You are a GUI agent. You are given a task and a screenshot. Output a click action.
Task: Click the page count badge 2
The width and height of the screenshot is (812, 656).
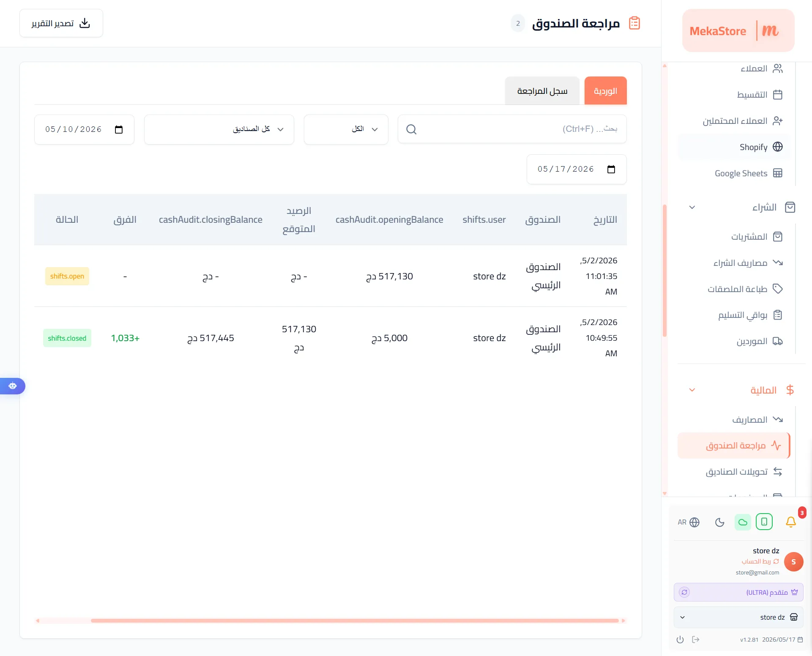coord(518,23)
